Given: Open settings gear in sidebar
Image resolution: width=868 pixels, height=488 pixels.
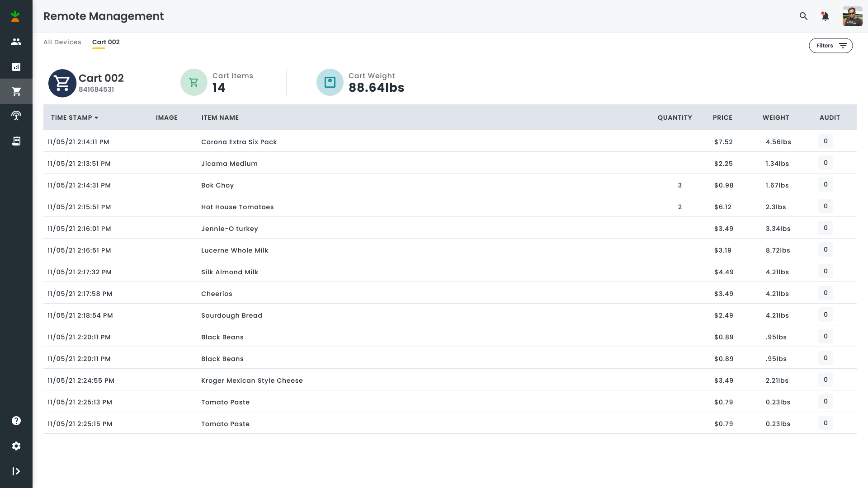Looking at the screenshot, I should click(x=16, y=446).
